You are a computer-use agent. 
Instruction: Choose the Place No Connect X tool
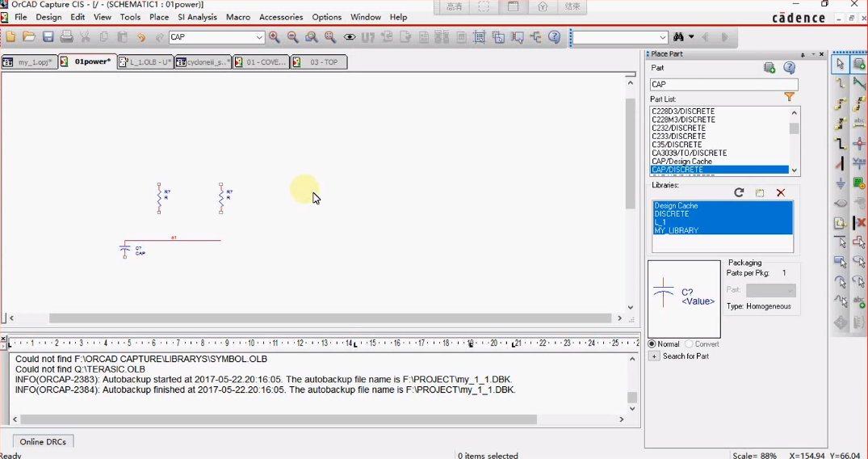pos(859,223)
